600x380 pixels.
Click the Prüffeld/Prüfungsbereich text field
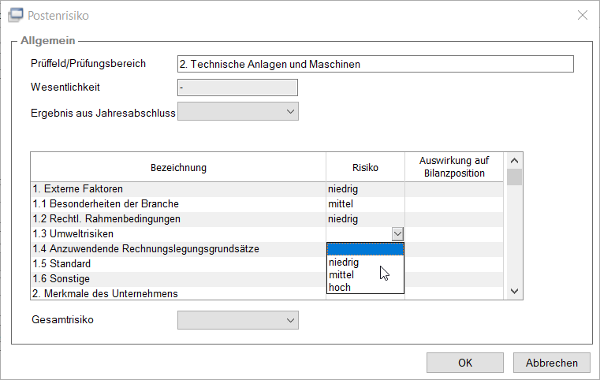click(x=375, y=64)
